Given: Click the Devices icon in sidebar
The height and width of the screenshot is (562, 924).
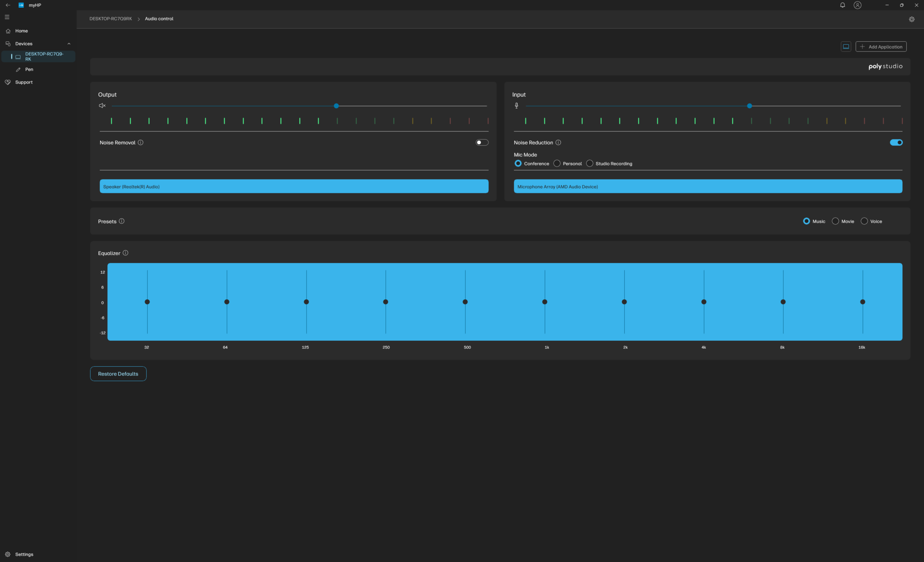Looking at the screenshot, I should tap(8, 44).
